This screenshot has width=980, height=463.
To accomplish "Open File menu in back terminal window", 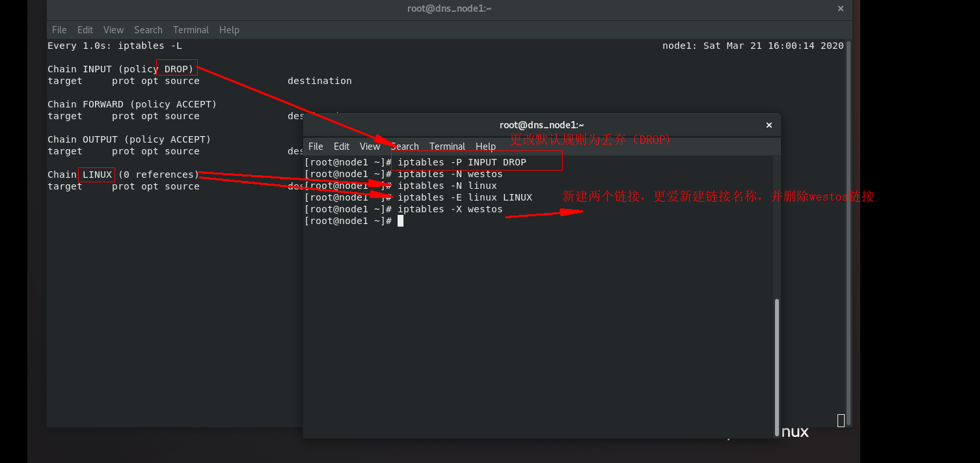I will (59, 30).
